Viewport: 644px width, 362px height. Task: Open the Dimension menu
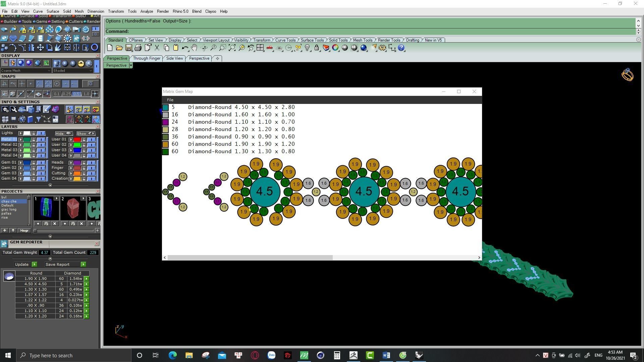pyautogui.click(x=96, y=11)
